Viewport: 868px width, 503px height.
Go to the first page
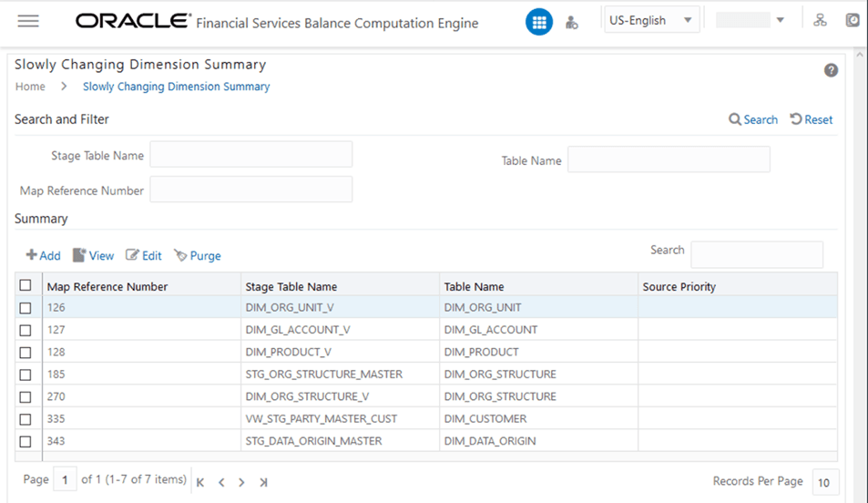200,483
